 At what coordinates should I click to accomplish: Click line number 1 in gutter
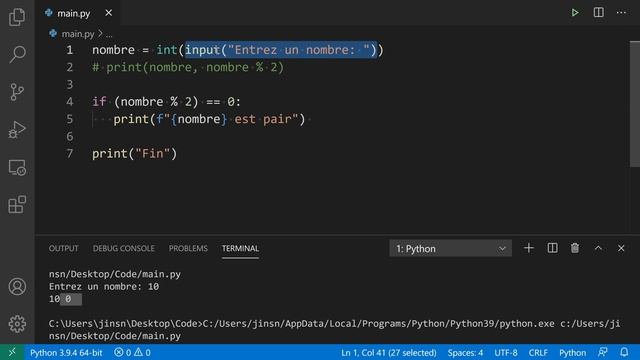[70, 50]
